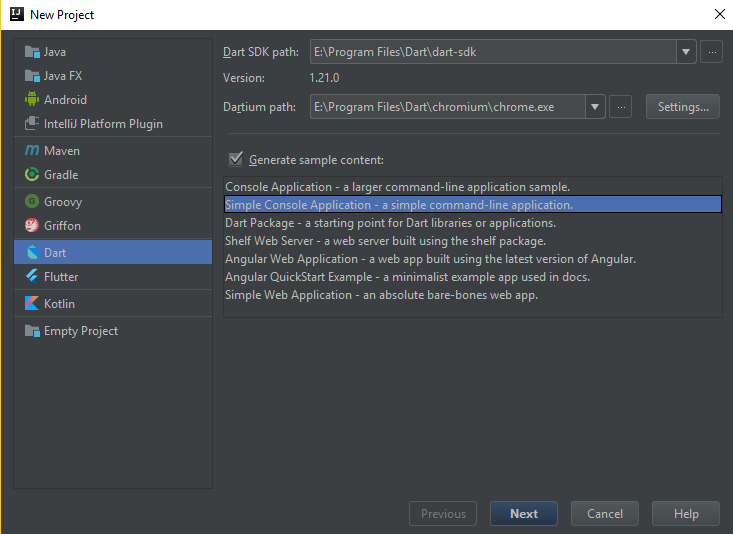Select the Java project type icon
733x534 pixels.
point(32,51)
